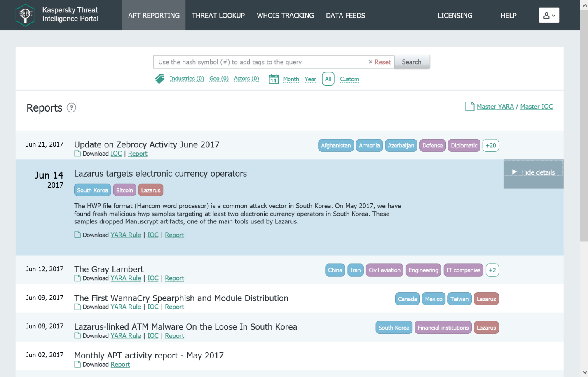Filter reports by Month

point(291,79)
